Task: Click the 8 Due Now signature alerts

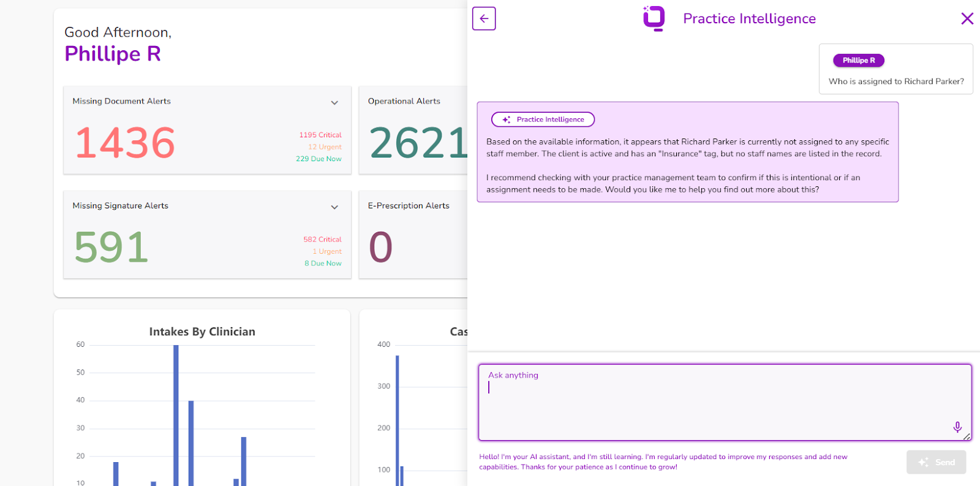Action: tap(323, 264)
